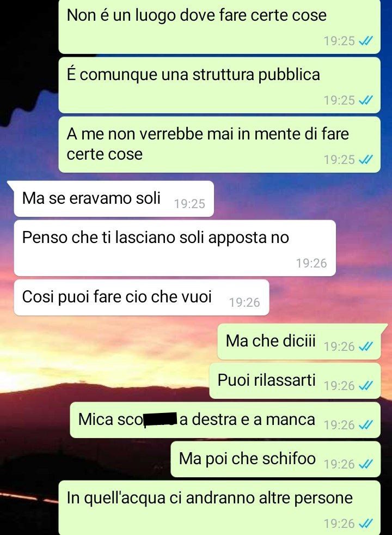Tap the 'A me non verrebbe mai in mente' message
The width and height of the screenshot is (392, 535).
tap(219, 145)
